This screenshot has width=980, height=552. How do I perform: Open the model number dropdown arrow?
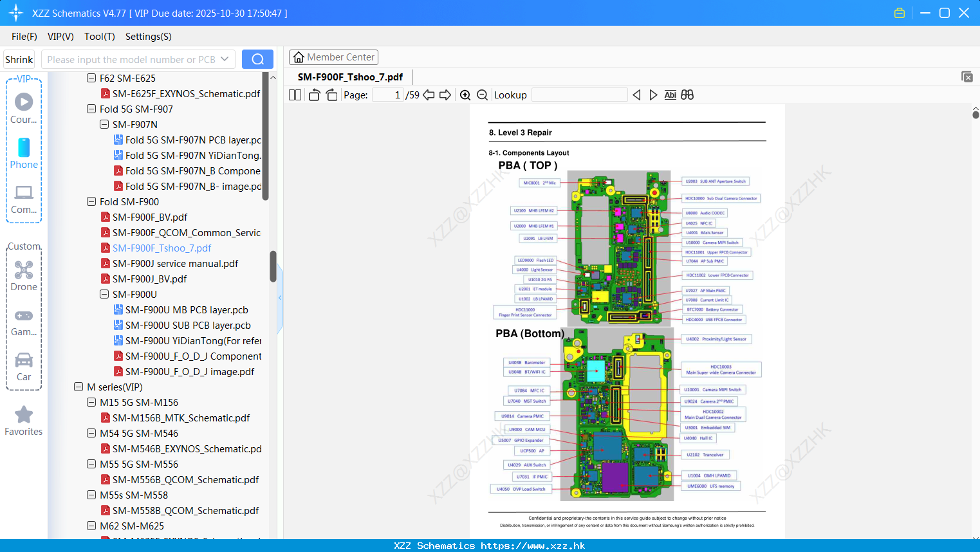pos(225,59)
